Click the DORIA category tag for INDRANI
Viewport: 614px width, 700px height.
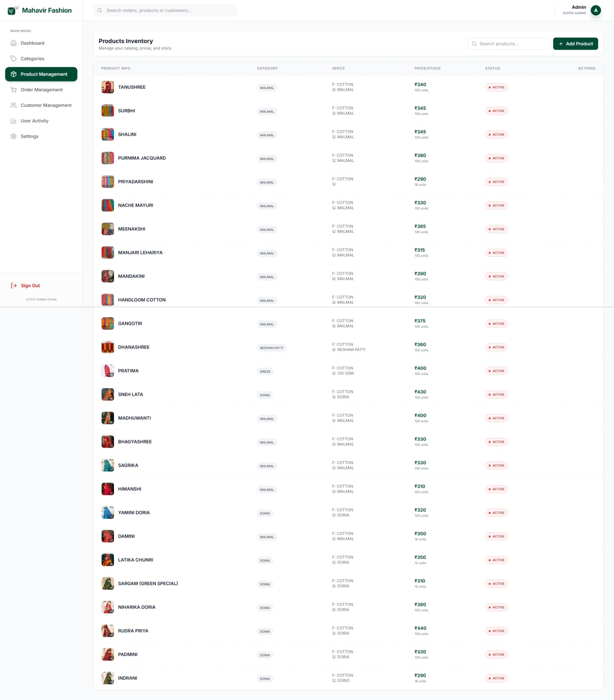(265, 679)
